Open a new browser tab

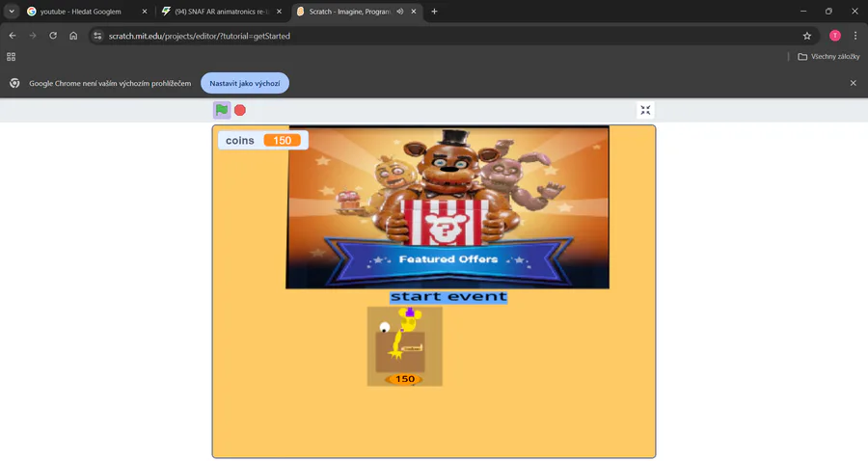pos(434,12)
